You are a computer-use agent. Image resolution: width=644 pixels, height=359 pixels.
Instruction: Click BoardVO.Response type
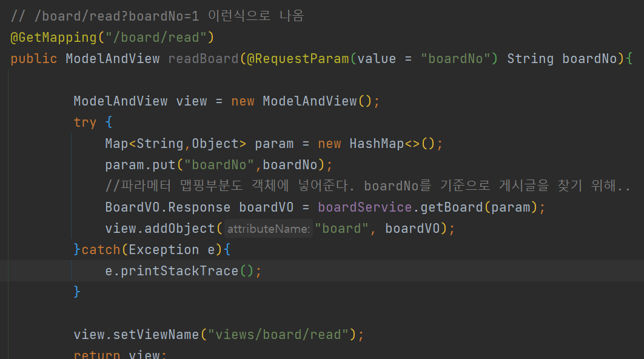(167, 207)
